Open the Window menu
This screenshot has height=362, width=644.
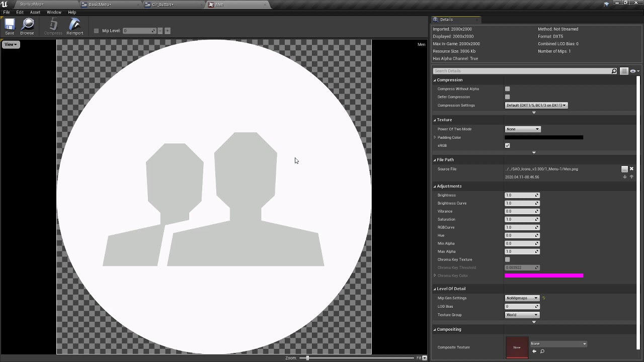[54, 12]
